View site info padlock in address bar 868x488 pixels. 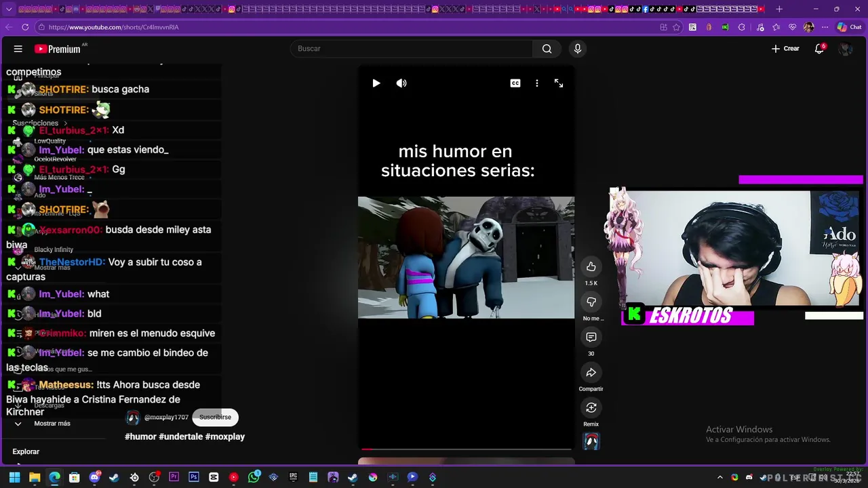pyautogui.click(x=41, y=27)
